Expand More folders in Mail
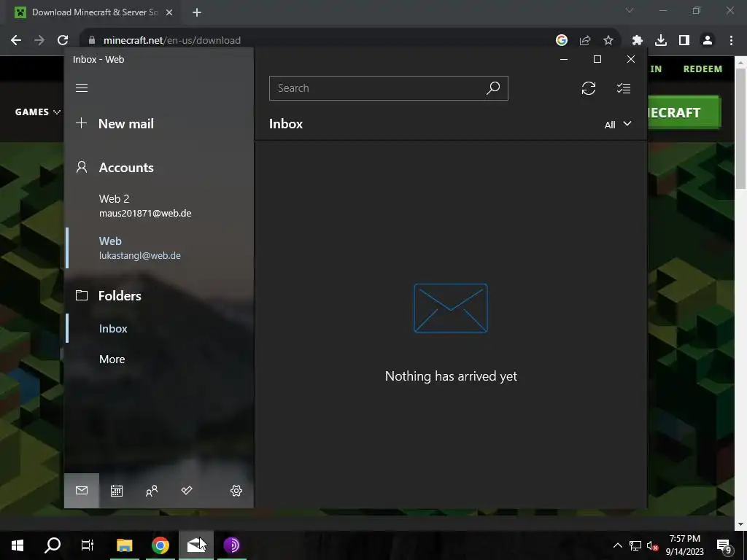 pos(112,359)
